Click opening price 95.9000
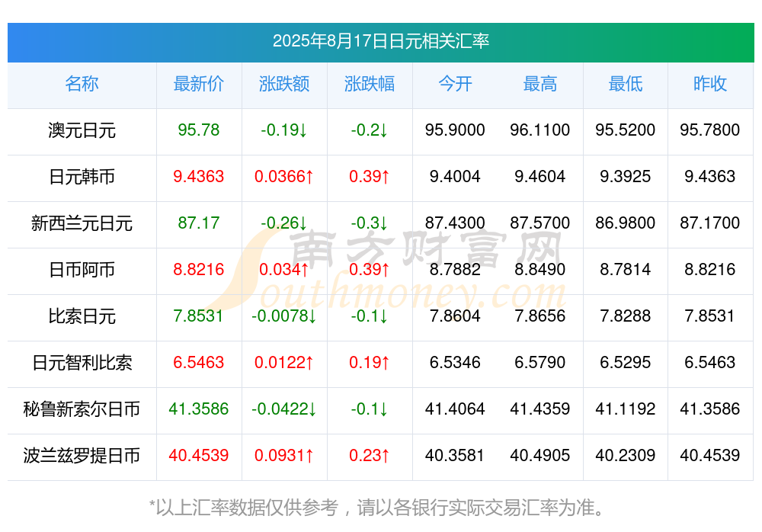The image size is (762, 532). point(455,130)
